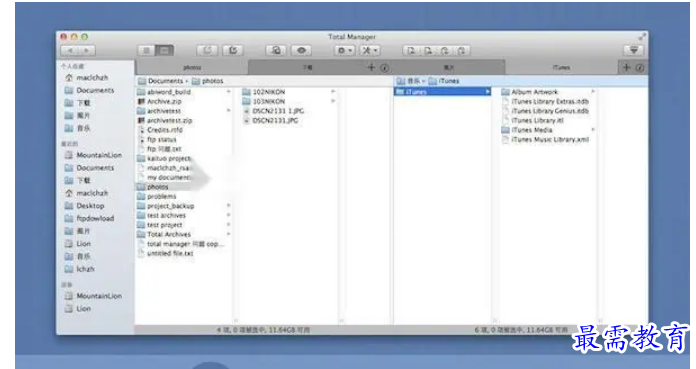Switch to column view mode
This screenshot has height=369, width=696.
click(164, 51)
